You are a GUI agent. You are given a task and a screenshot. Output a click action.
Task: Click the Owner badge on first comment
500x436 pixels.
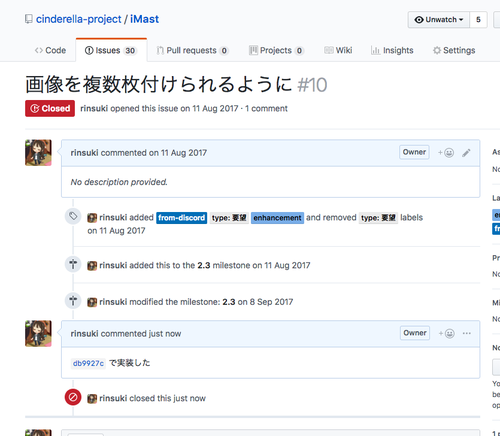pyautogui.click(x=414, y=152)
